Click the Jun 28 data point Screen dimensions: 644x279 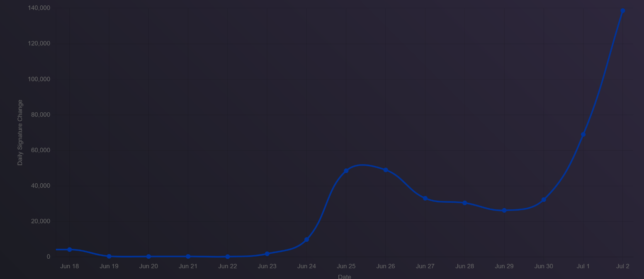465,203
